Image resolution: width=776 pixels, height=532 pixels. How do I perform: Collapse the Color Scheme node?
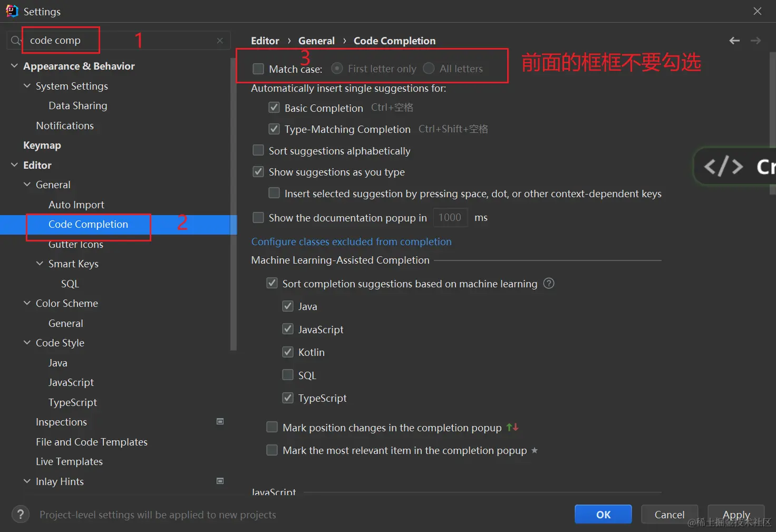point(27,303)
